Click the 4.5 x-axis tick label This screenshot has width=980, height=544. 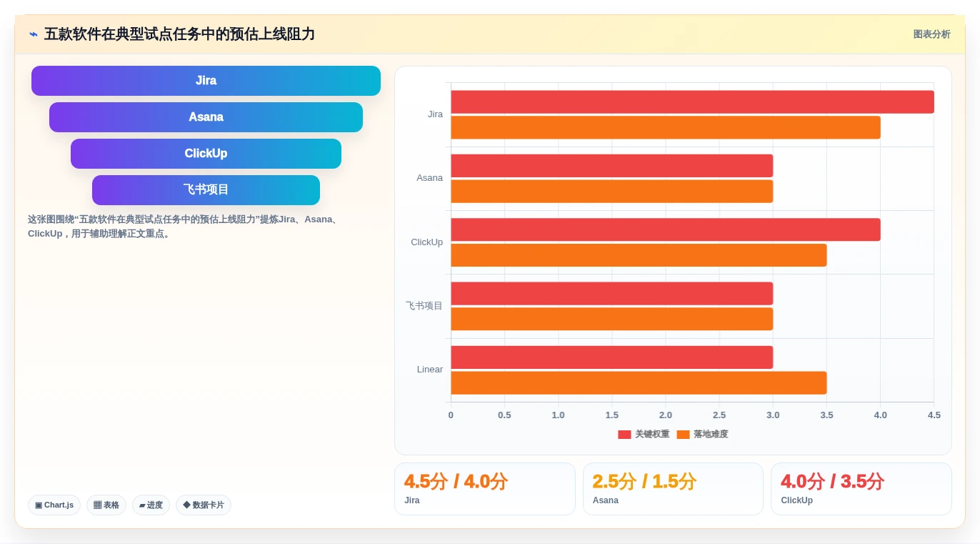pyautogui.click(x=934, y=415)
